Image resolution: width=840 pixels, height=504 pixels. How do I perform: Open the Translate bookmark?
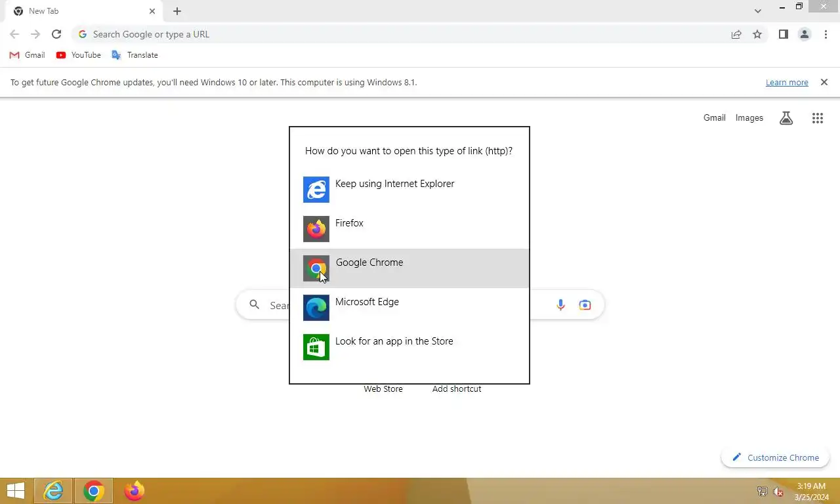click(135, 55)
